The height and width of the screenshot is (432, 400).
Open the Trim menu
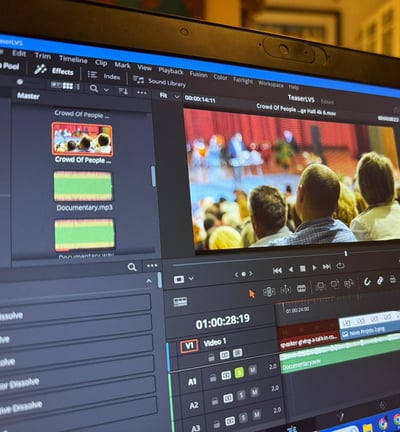tap(43, 56)
